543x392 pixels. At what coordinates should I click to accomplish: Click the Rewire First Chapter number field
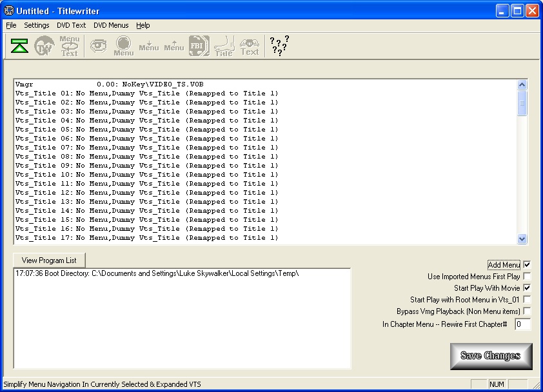click(x=522, y=324)
